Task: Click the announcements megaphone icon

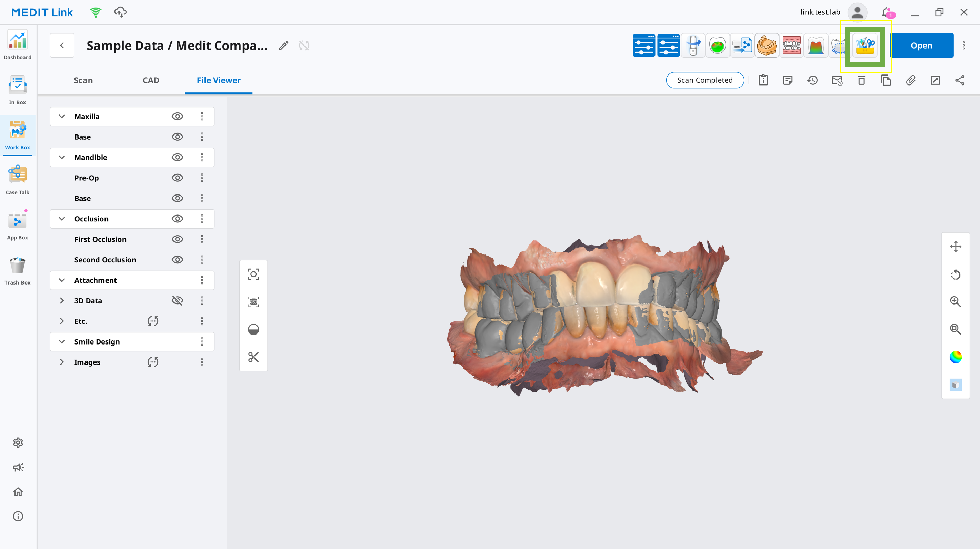Action: [18, 467]
